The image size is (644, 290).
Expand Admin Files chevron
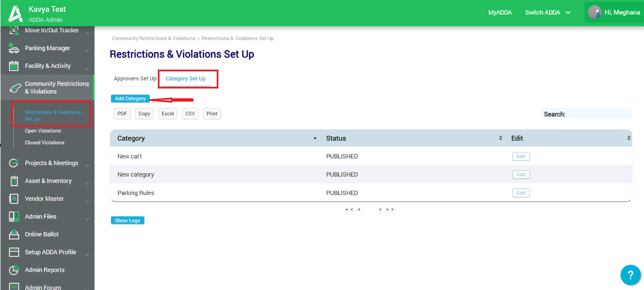pos(87,219)
